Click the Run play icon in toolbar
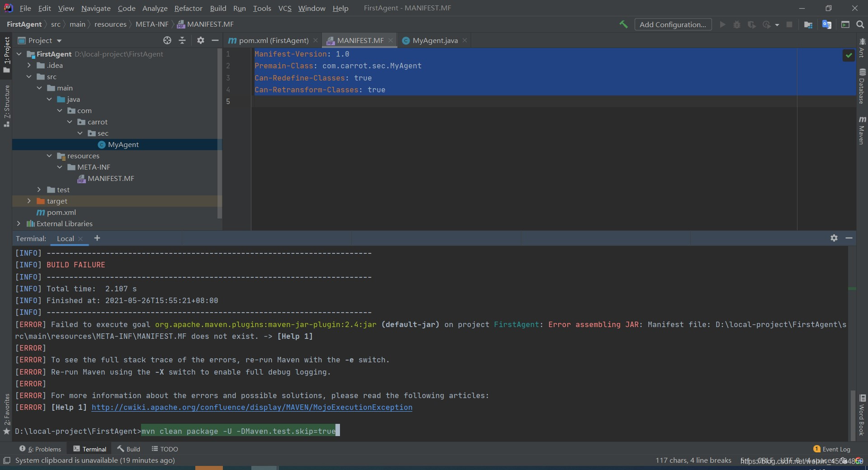The height and width of the screenshot is (470, 868). click(722, 24)
